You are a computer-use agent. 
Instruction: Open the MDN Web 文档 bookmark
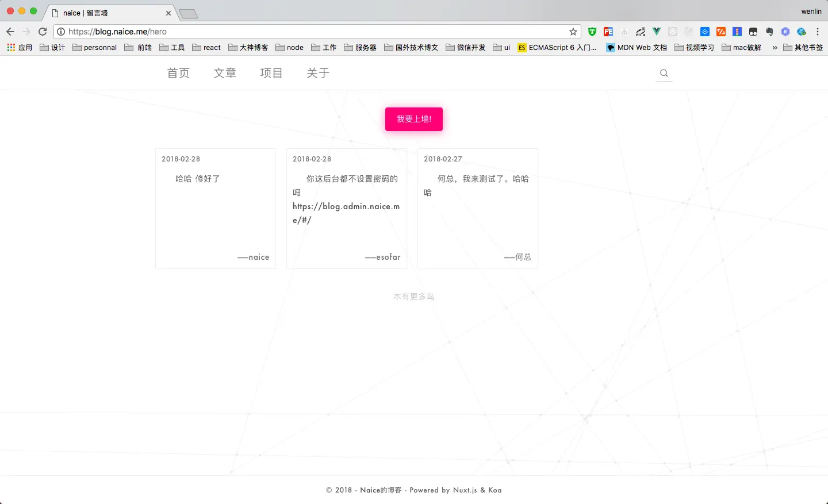pos(637,48)
